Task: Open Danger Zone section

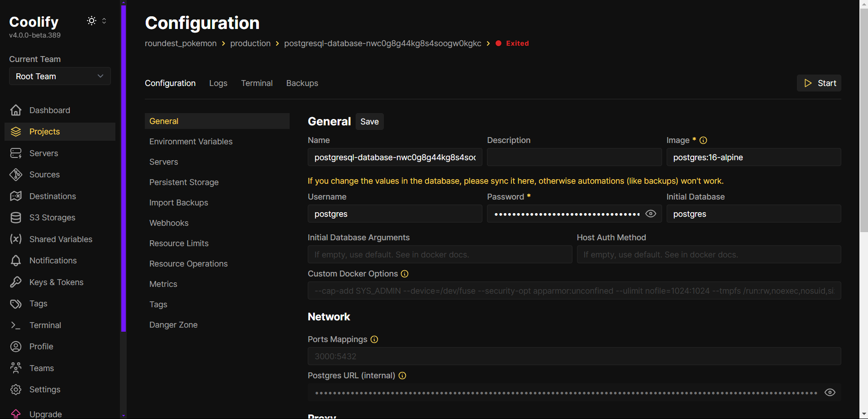Action: pyautogui.click(x=217, y=325)
